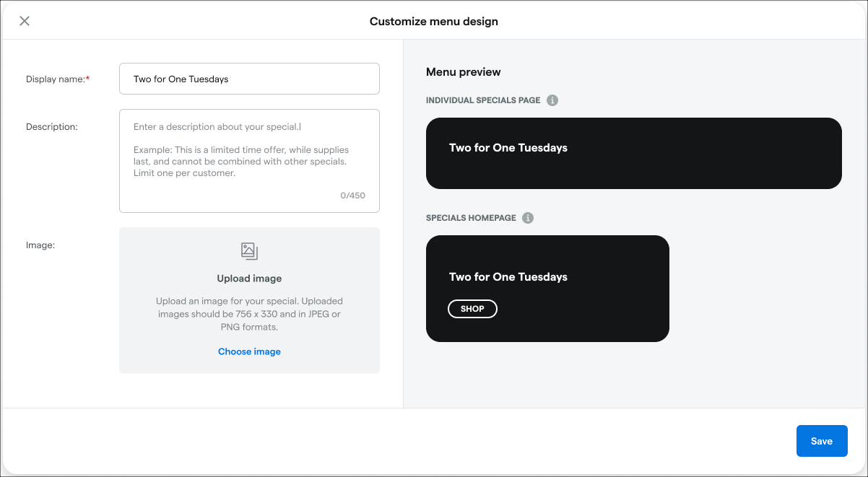Click the Save button
The image size is (868, 477).
[822, 441]
